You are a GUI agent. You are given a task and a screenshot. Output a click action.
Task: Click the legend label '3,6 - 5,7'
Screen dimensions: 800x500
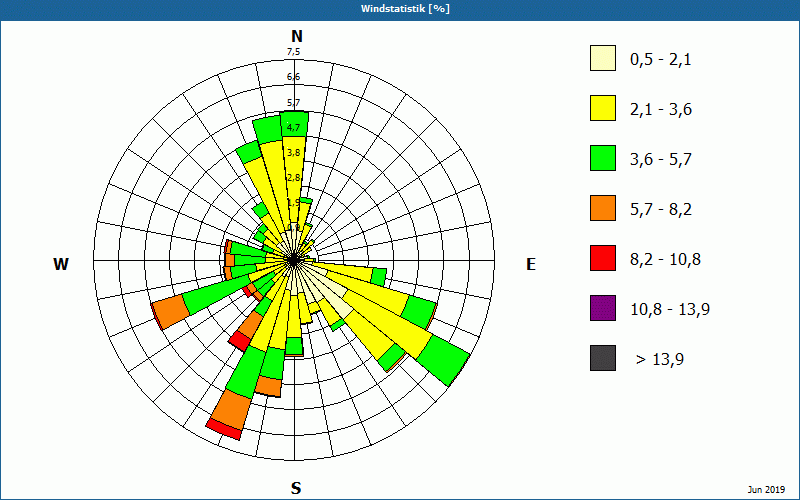coord(661,160)
